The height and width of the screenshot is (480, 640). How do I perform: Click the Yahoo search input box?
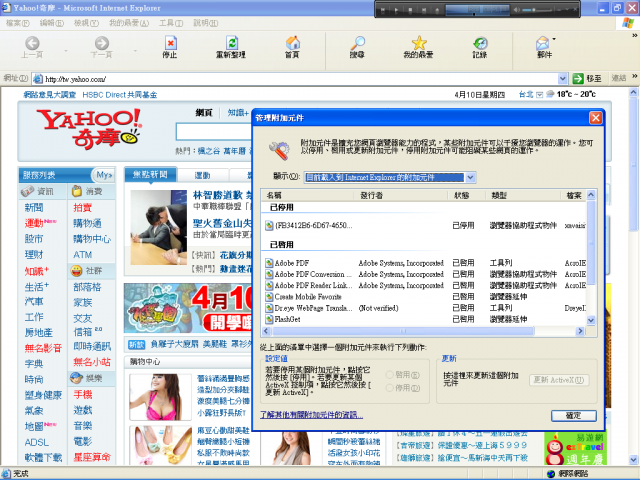tap(214, 131)
